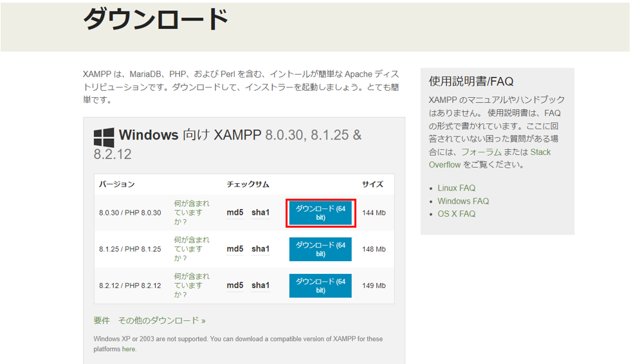Click the 使用説明書/FAQ sidebar heading

point(471,81)
